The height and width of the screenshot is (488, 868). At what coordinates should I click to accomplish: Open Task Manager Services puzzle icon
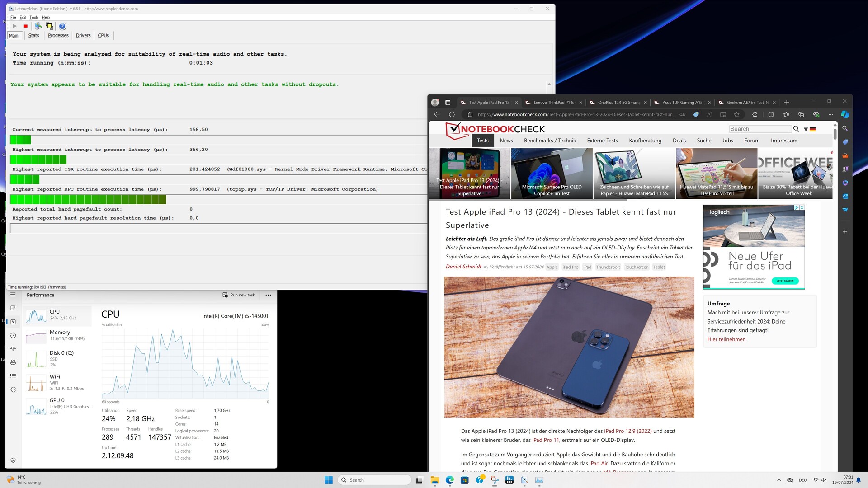(x=13, y=389)
